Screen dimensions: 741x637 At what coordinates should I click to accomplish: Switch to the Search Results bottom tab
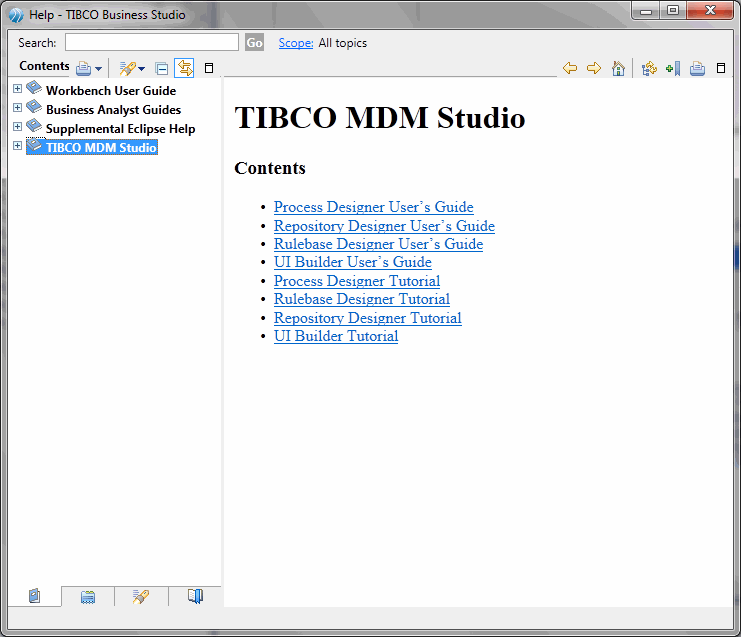(x=141, y=596)
